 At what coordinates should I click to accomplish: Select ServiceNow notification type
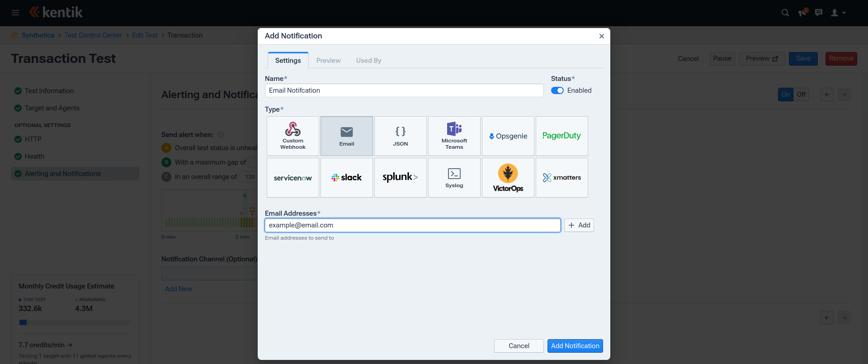click(x=293, y=178)
